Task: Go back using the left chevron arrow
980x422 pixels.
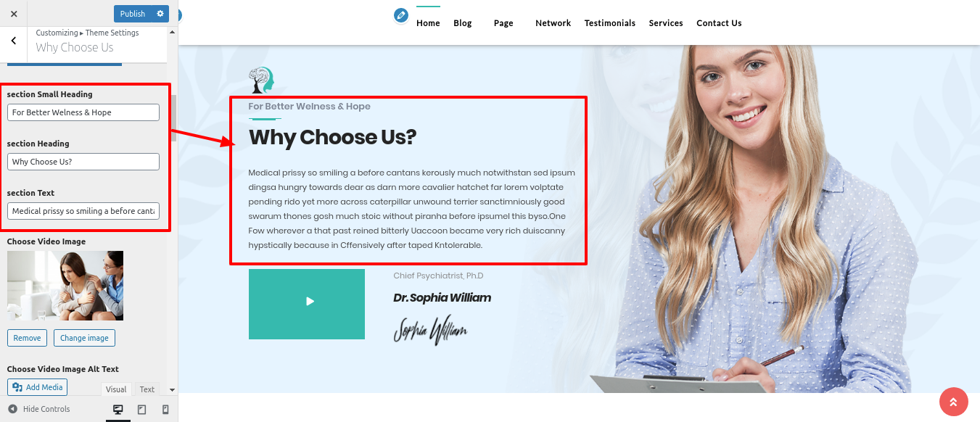Action: click(x=14, y=41)
